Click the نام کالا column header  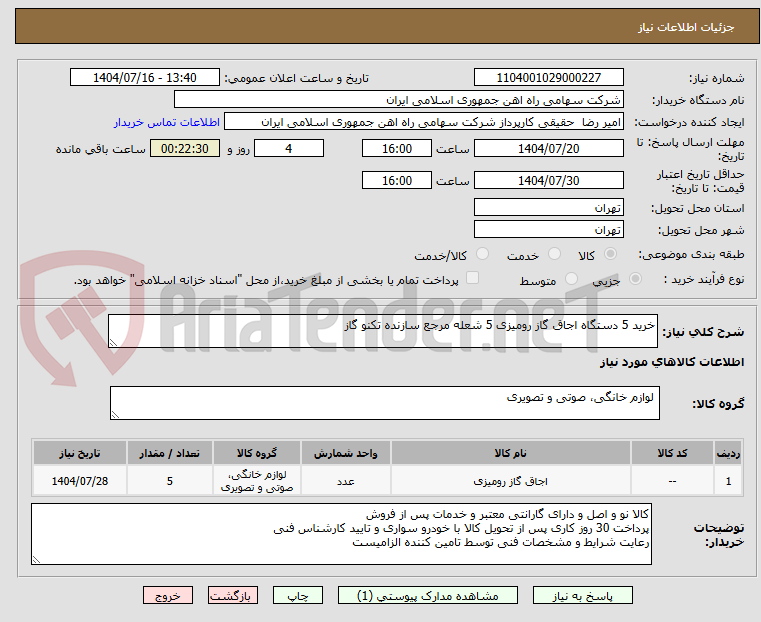pyautogui.click(x=511, y=453)
